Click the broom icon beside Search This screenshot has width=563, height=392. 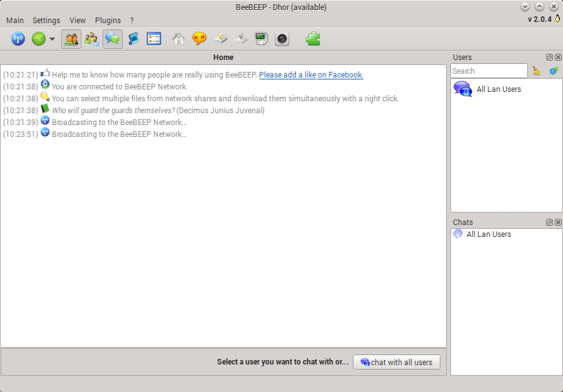[x=537, y=71]
